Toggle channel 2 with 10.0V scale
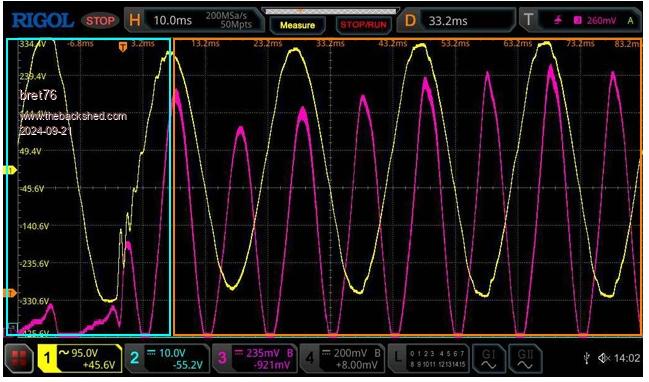Screen dimensions: 649x382 167,358
